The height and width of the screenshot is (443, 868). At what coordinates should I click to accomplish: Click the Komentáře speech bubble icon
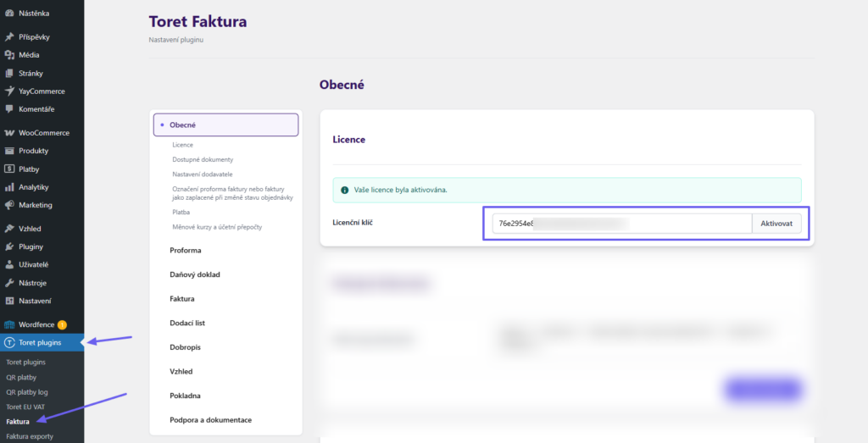8,109
